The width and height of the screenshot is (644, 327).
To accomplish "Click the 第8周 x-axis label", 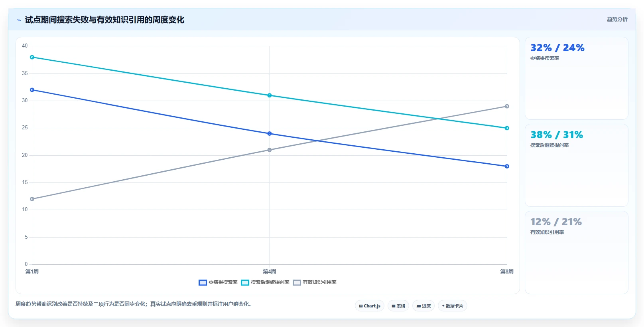I will (507, 272).
